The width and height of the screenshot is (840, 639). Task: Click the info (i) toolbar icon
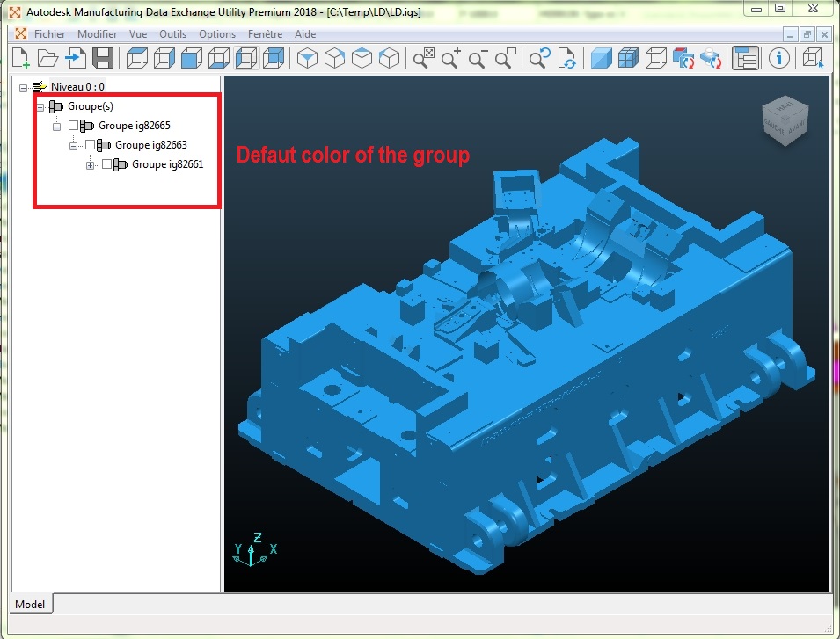pyautogui.click(x=778, y=59)
